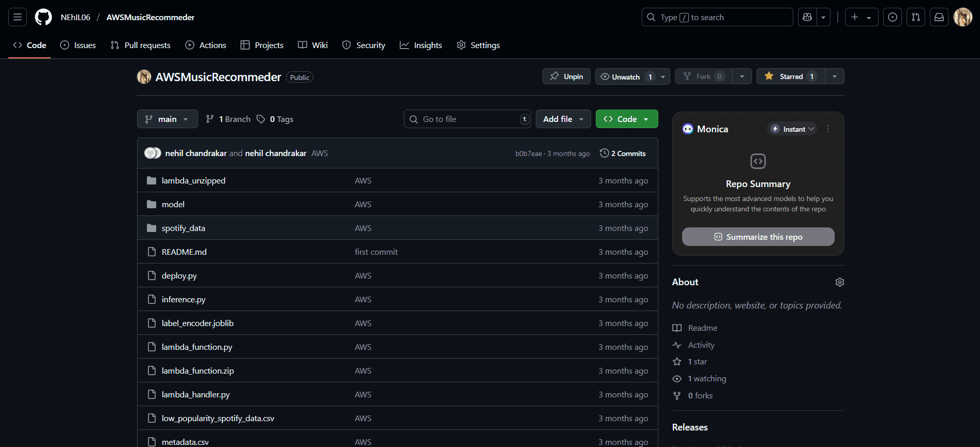Open inference.py file
Screen dimensions: 980x447
pyautogui.click(x=183, y=299)
